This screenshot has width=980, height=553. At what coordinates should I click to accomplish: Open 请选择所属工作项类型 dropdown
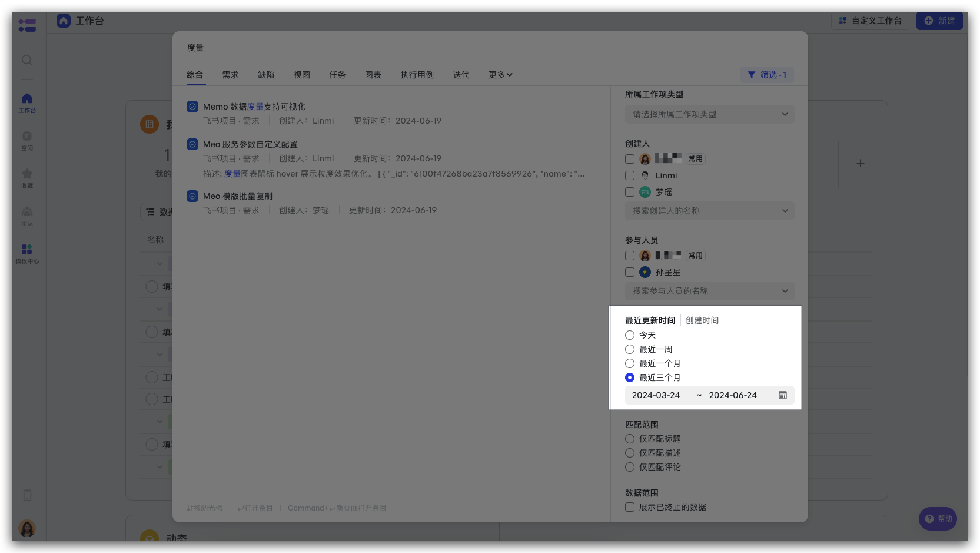709,114
